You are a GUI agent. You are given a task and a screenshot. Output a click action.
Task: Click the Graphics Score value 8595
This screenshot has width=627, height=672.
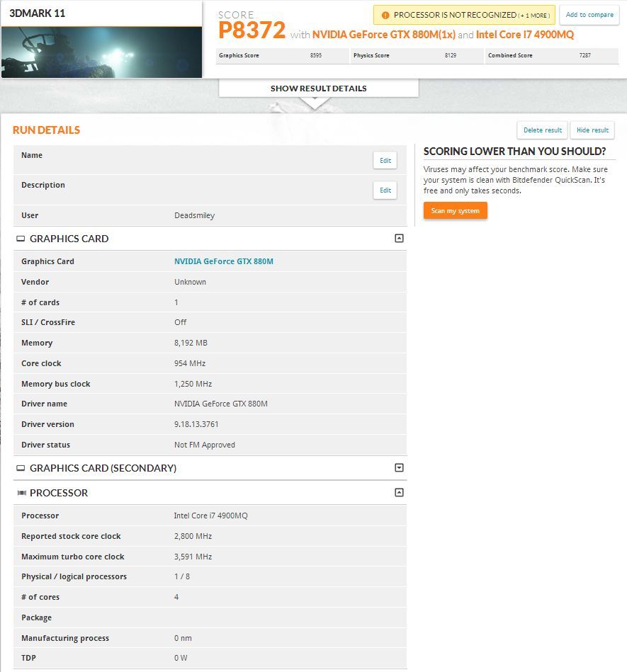coord(316,55)
